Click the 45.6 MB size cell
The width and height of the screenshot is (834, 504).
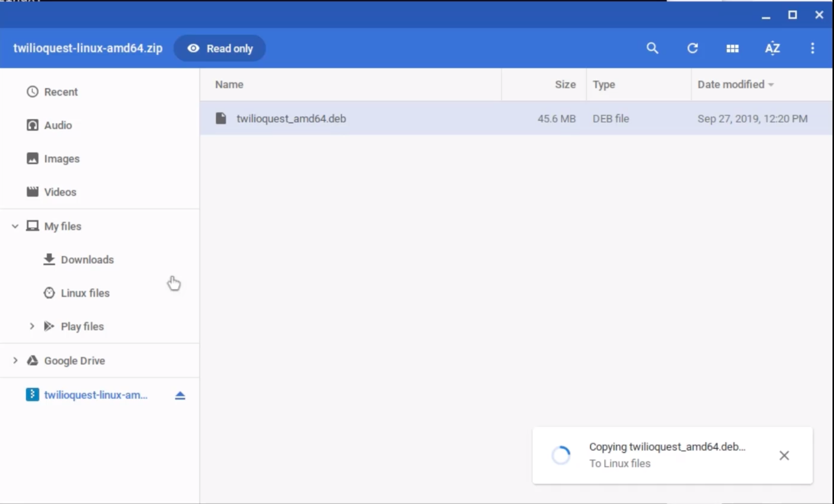click(x=557, y=118)
